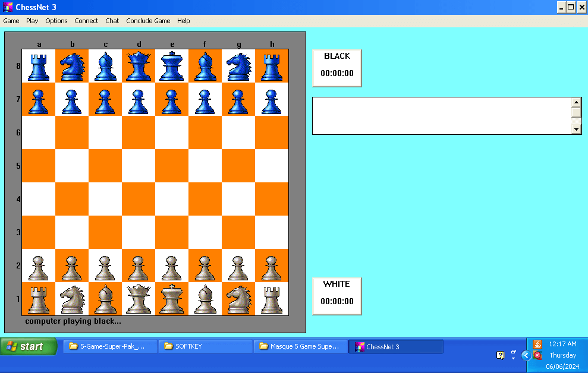Click the black rook on h8

(272, 66)
